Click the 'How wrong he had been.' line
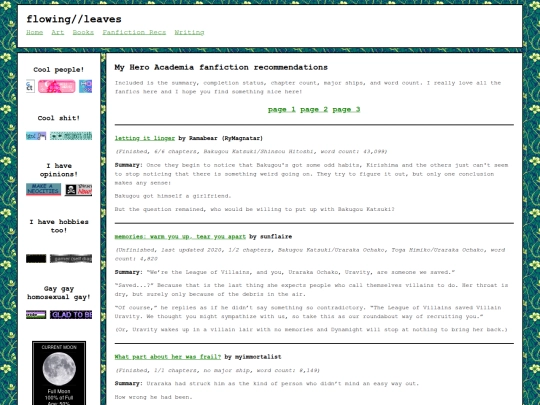 point(153,397)
